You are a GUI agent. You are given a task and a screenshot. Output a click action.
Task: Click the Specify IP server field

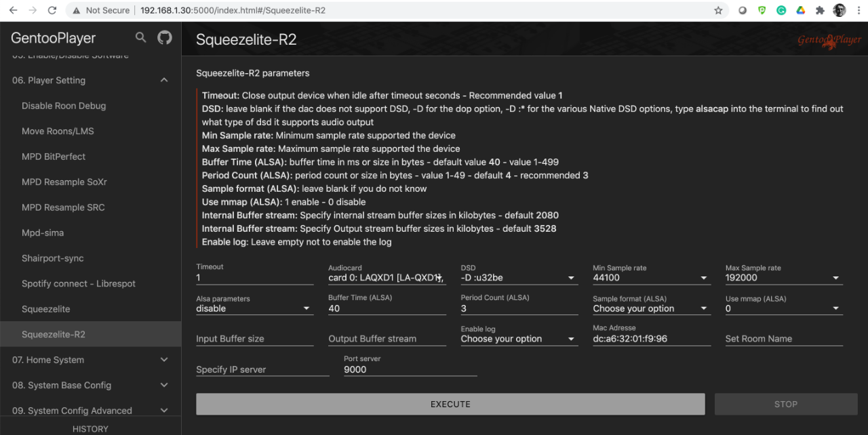(262, 369)
